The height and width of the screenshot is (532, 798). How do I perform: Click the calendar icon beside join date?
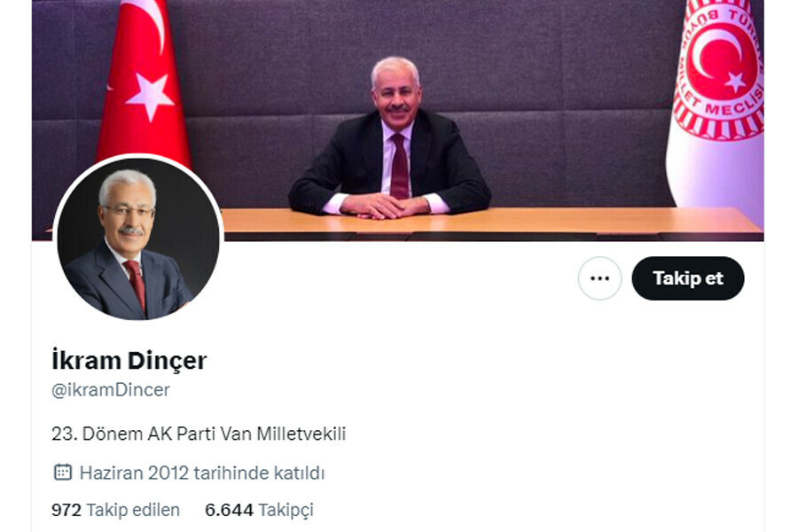pyautogui.click(x=63, y=472)
